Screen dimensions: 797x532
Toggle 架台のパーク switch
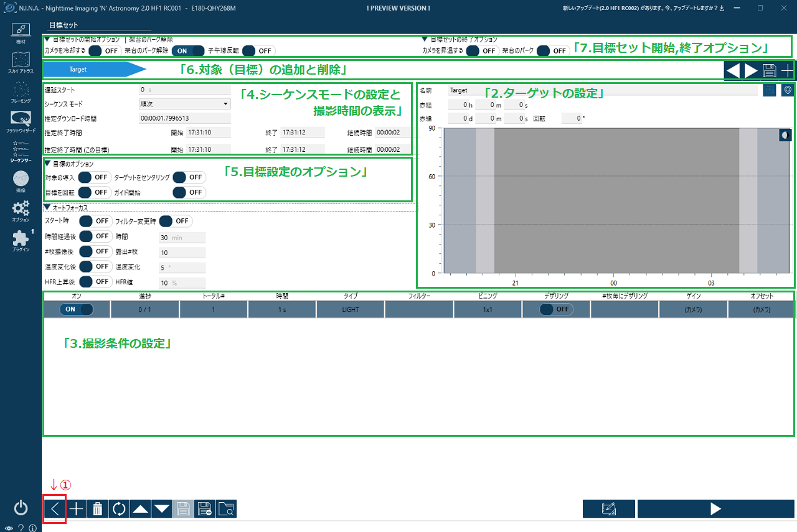(x=553, y=50)
